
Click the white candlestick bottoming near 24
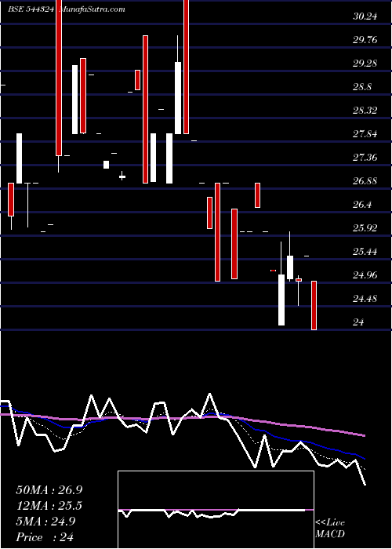point(281,300)
